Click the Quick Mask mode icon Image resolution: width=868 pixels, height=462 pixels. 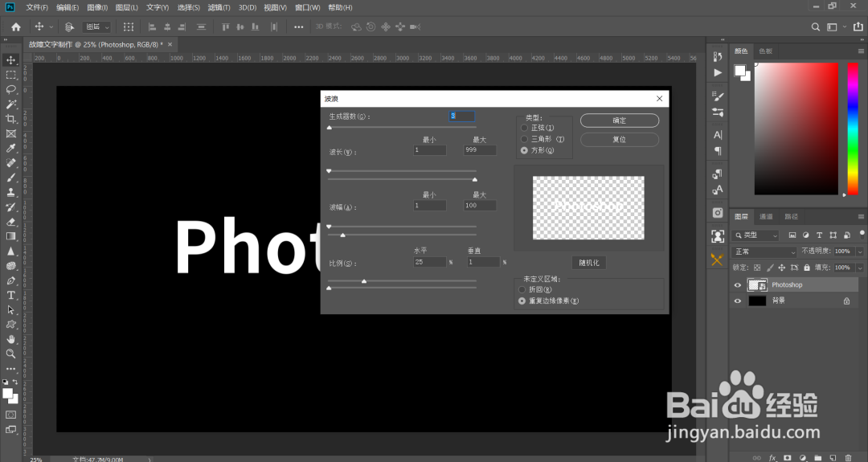click(10, 415)
